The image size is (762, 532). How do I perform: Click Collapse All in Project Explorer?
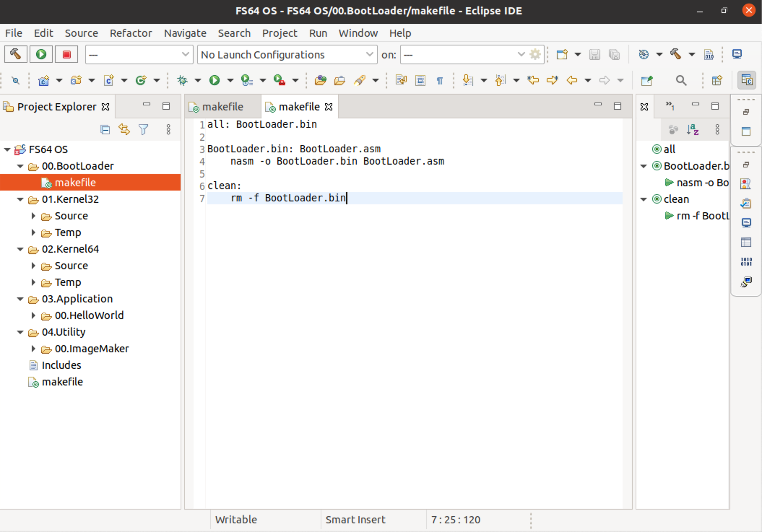pyautogui.click(x=105, y=130)
